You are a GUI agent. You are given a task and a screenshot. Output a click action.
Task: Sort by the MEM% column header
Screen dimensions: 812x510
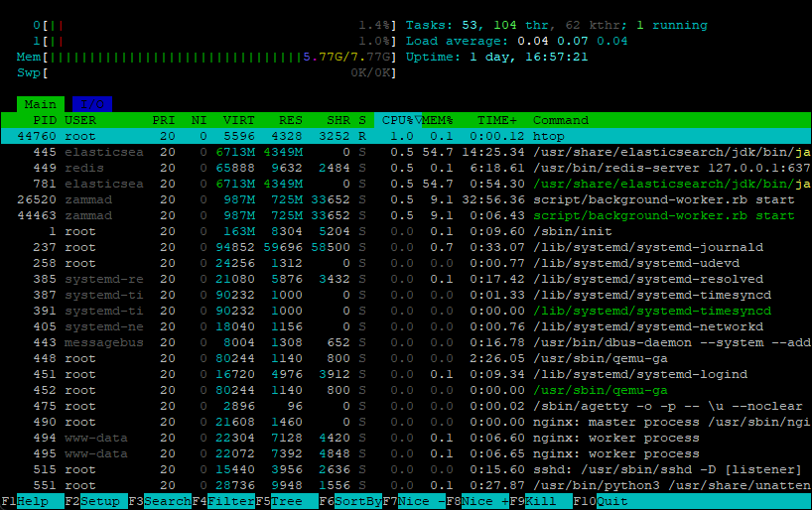point(438,120)
